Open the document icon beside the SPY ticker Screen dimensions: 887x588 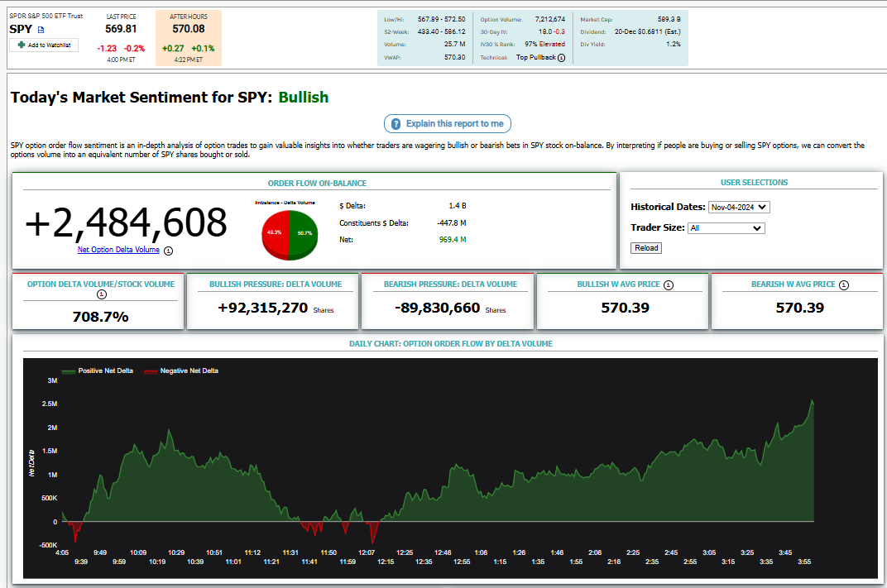pyautogui.click(x=41, y=30)
